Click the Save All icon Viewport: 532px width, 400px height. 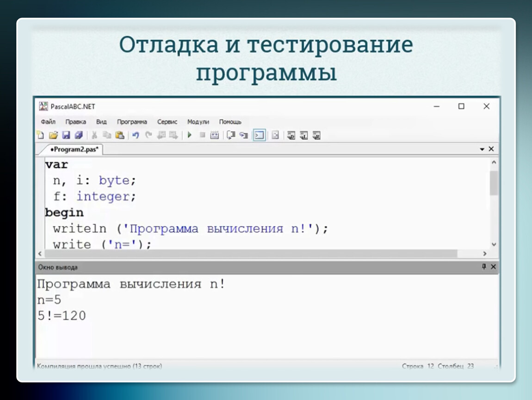tap(78, 135)
